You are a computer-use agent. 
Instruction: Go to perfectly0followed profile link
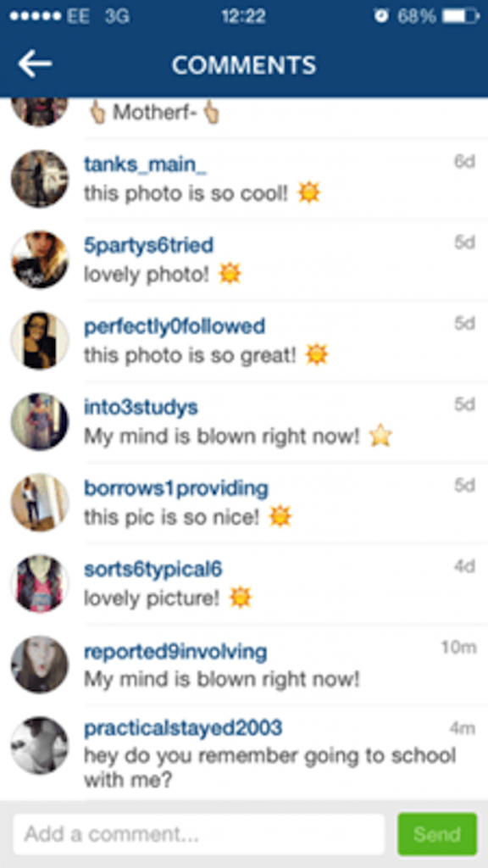(x=175, y=326)
